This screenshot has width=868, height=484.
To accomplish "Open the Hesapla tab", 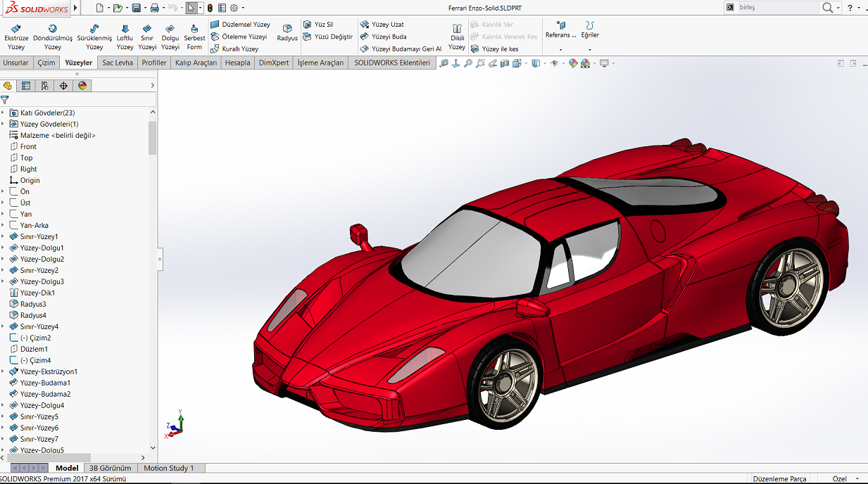I will (238, 63).
